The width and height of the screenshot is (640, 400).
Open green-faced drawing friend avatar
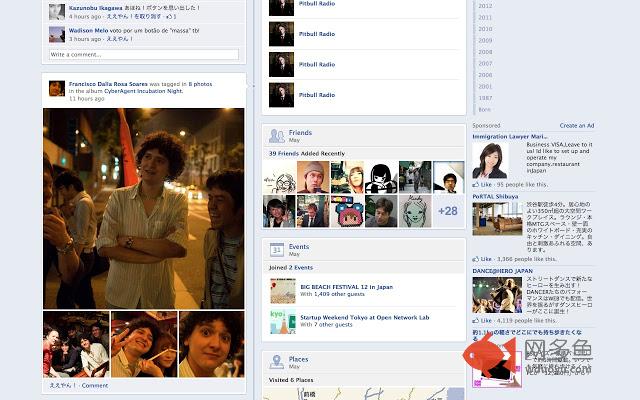415,211
